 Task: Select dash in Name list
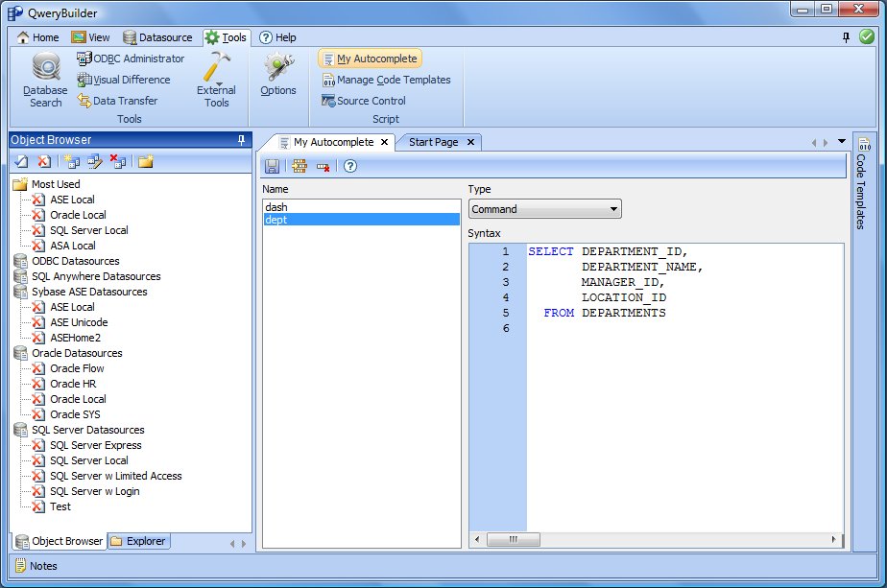coord(362,207)
